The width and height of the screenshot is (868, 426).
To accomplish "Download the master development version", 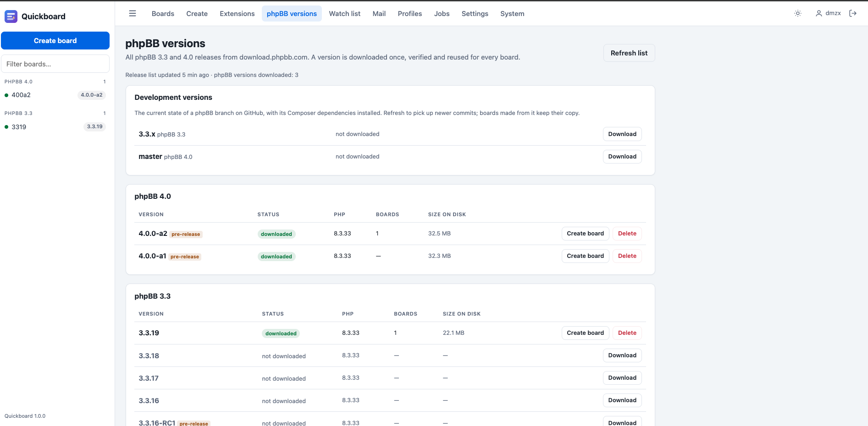I will pyautogui.click(x=622, y=157).
